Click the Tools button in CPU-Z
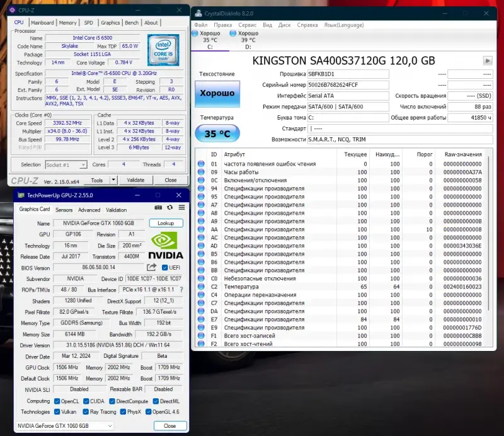The height and width of the screenshot is (436, 504). [97, 180]
